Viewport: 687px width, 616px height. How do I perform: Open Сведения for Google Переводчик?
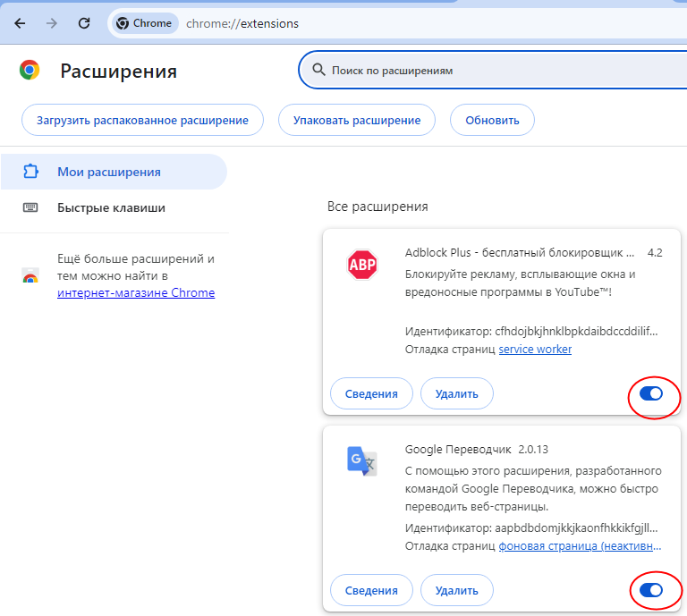click(x=371, y=590)
